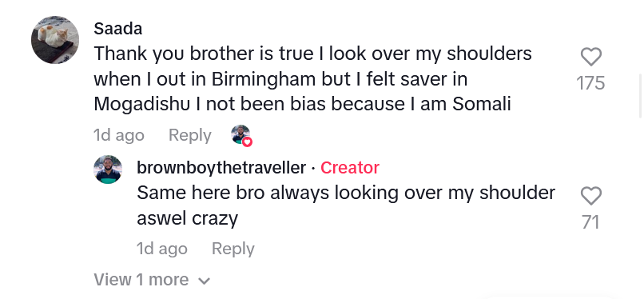Reply to Saada's comment
The height and width of the screenshot is (299, 644).
(x=189, y=135)
